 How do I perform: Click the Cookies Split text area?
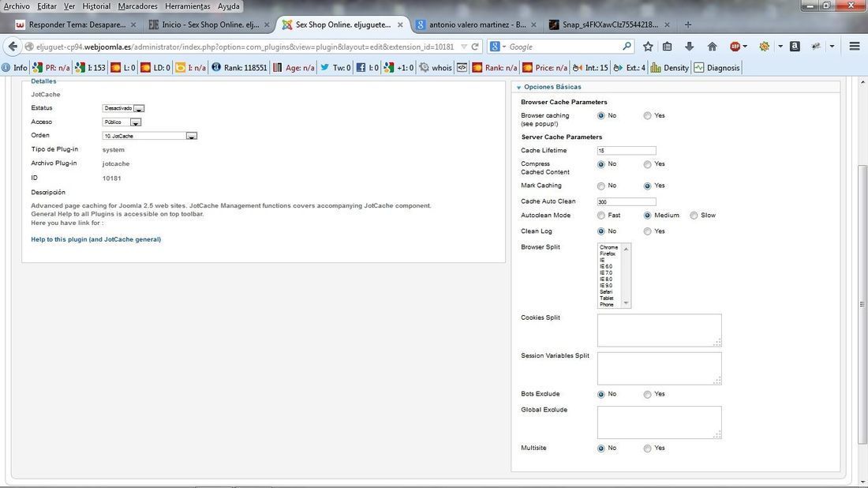(x=660, y=330)
